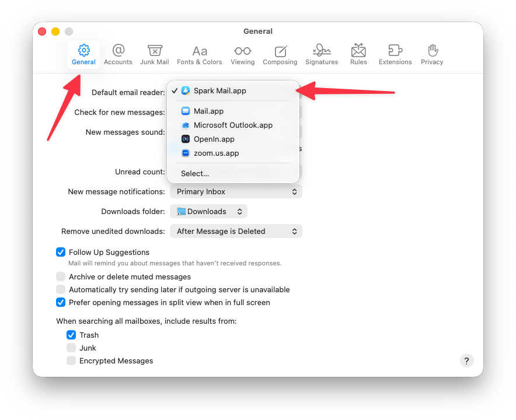Open the Viewing settings pane

click(242, 55)
